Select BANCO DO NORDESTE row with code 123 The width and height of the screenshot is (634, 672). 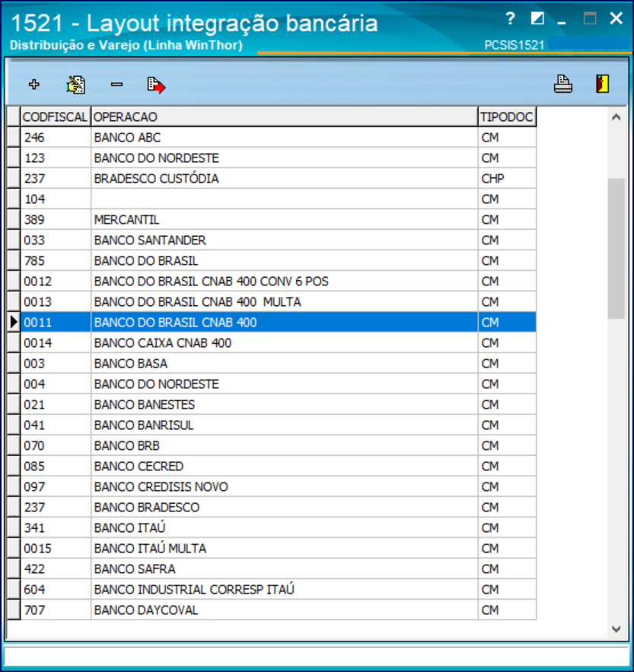(279, 158)
